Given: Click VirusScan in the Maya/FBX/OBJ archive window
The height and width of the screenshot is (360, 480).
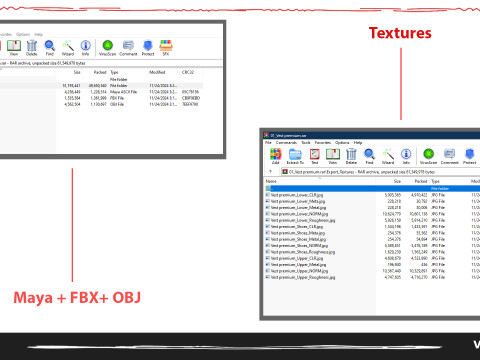Looking at the screenshot, I should pos(107,48).
